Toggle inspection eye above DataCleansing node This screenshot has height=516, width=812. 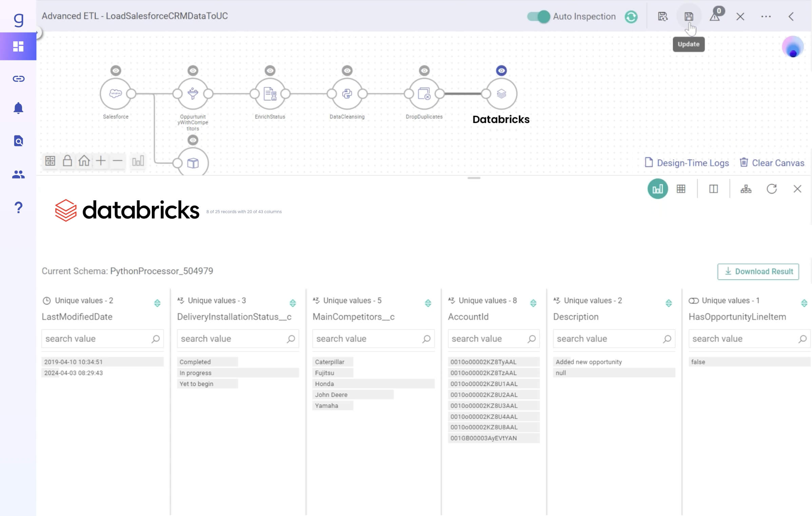347,70
